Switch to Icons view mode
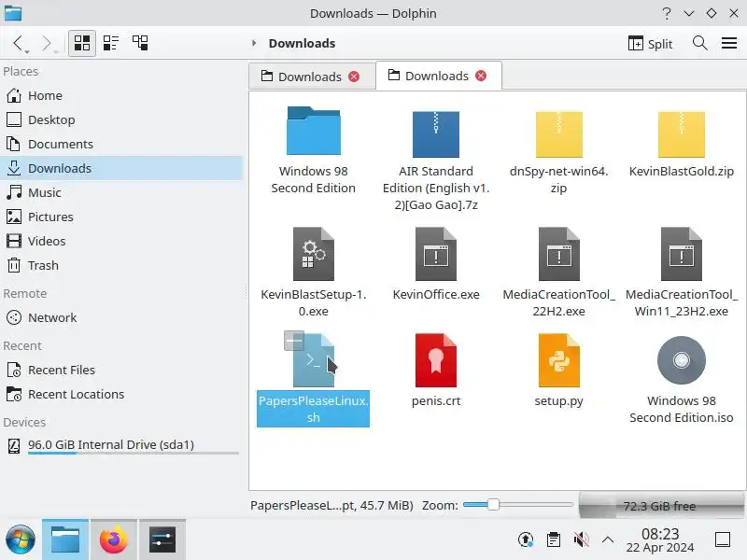 (82, 43)
